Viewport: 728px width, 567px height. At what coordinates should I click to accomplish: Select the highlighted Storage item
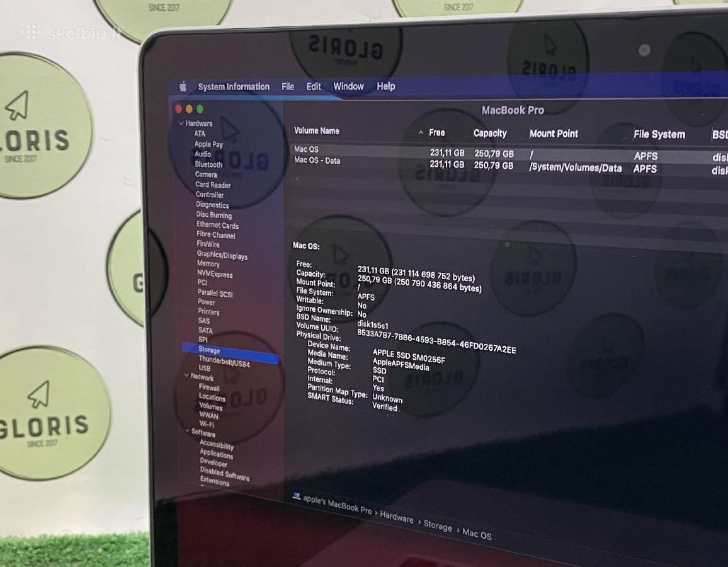(230, 353)
